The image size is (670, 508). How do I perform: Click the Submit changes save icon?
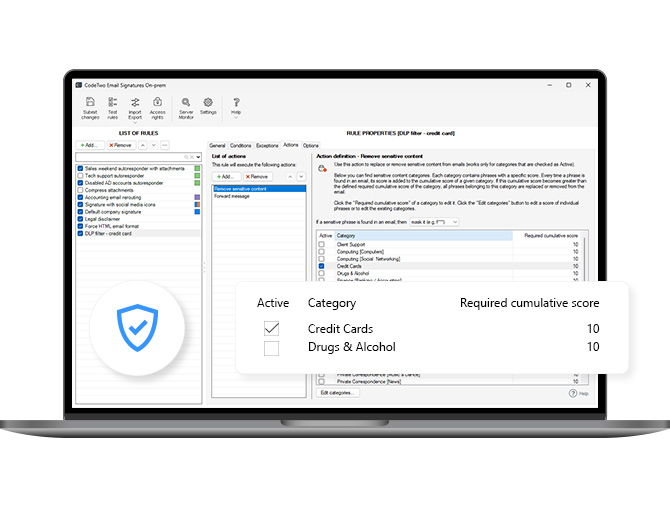tap(90, 106)
